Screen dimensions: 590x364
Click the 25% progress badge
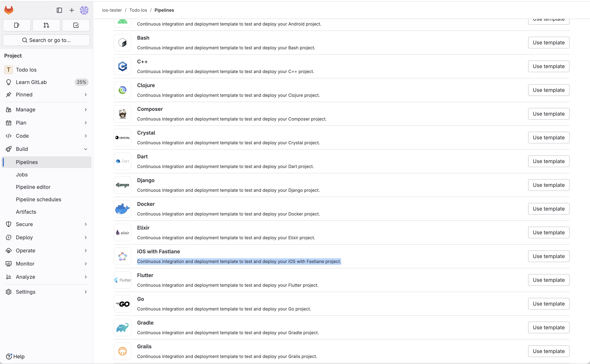tap(81, 82)
